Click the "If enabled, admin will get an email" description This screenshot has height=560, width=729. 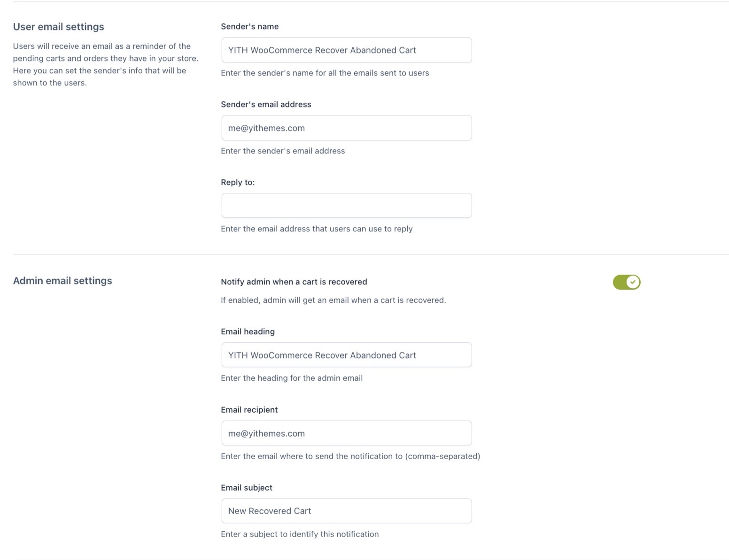(333, 300)
